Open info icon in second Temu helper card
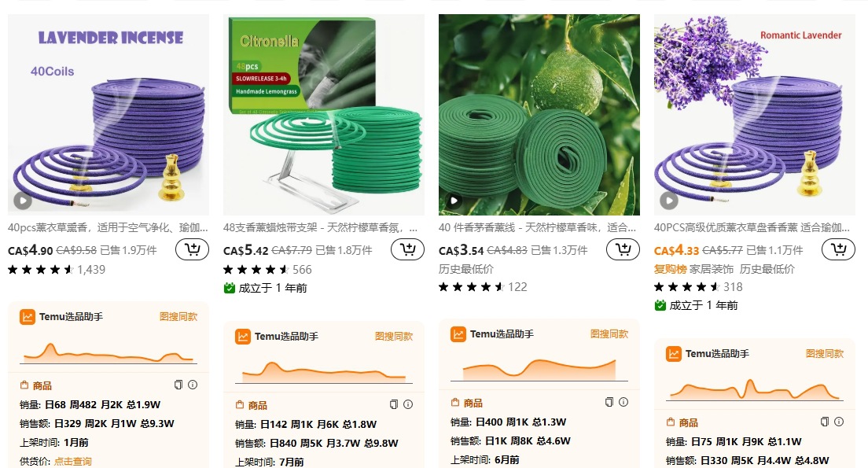This screenshot has width=868, height=468. (x=408, y=404)
